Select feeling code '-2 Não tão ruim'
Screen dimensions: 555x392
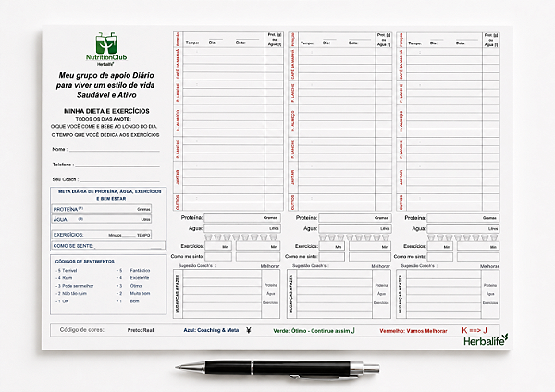click(71, 294)
